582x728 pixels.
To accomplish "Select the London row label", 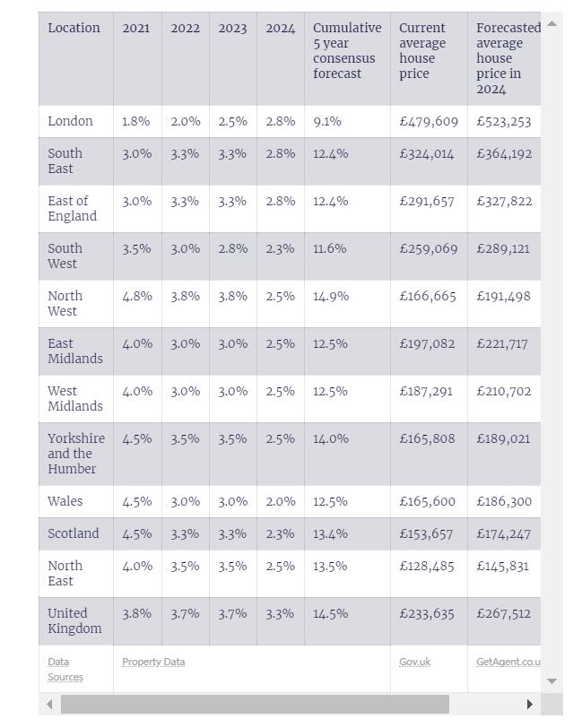I will pos(70,121).
